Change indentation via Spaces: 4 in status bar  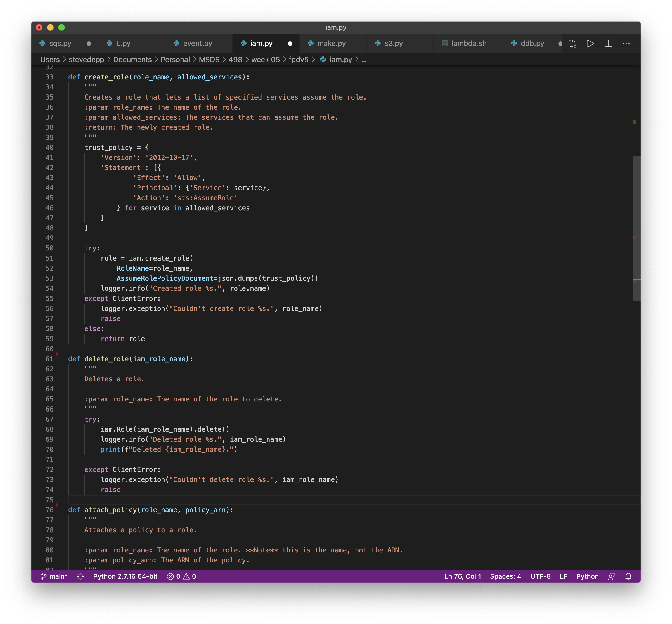pos(505,576)
